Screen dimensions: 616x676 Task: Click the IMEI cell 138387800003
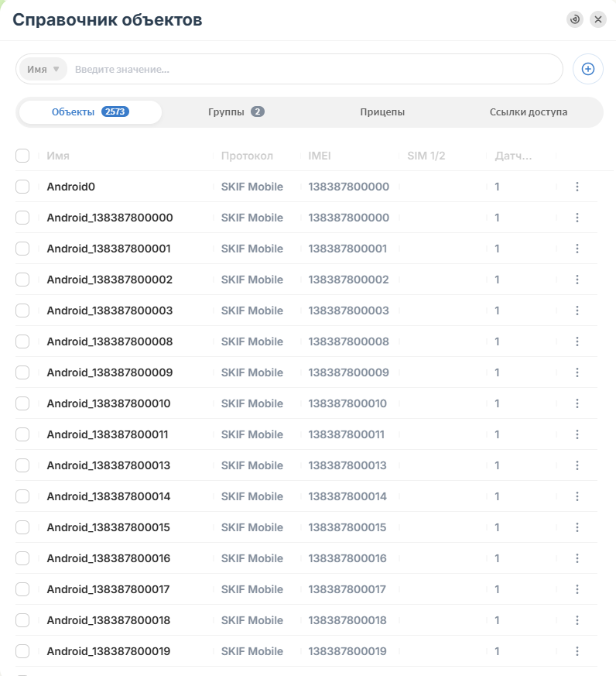(x=348, y=311)
